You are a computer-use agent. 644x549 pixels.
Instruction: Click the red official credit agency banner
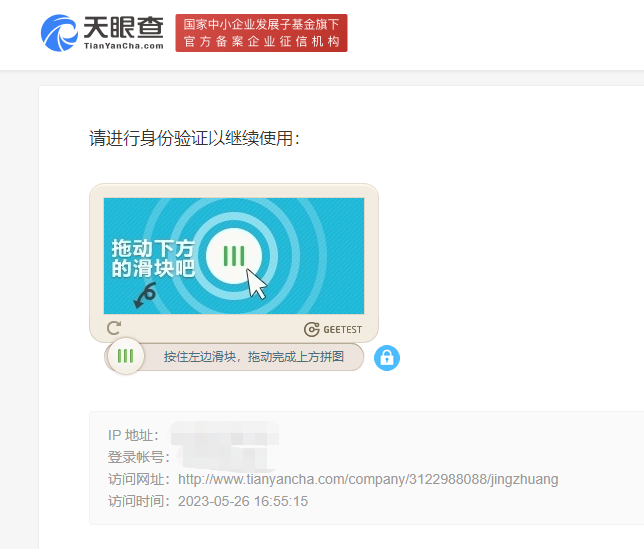coord(261,33)
